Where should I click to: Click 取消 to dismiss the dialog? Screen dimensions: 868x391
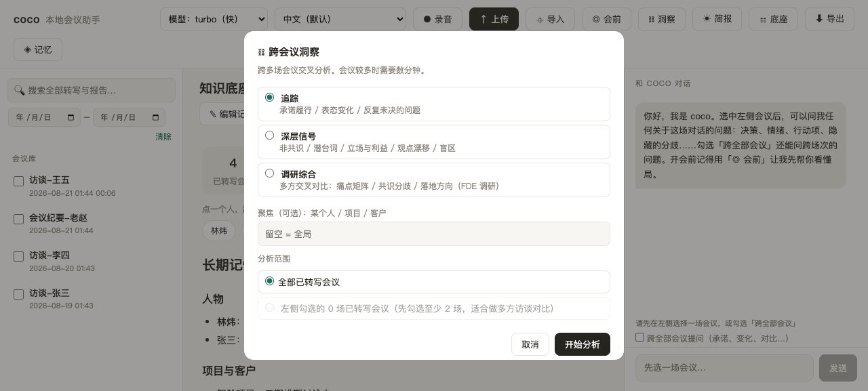click(x=530, y=344)
